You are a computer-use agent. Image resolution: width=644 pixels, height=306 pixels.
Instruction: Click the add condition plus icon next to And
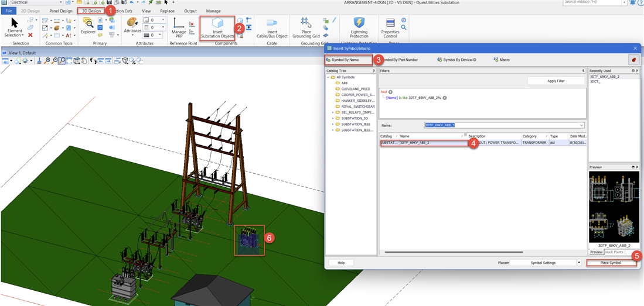point(391,92)
